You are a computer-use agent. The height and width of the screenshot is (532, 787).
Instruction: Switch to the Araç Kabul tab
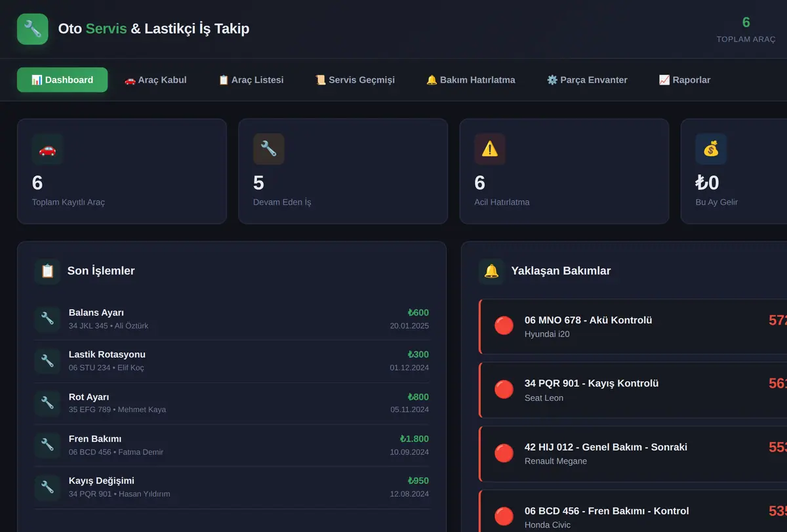point(155,80)
